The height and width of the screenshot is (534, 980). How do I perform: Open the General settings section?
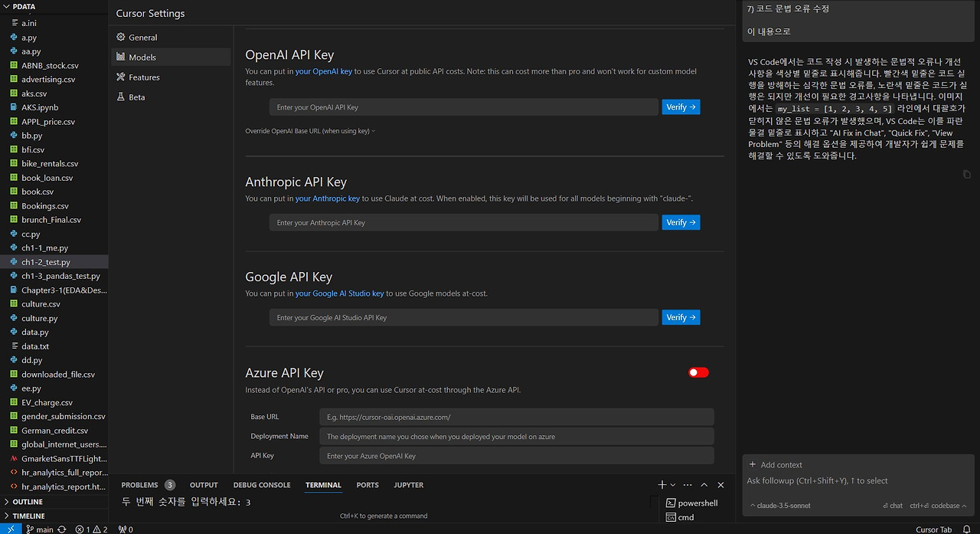tap(170, 37)
